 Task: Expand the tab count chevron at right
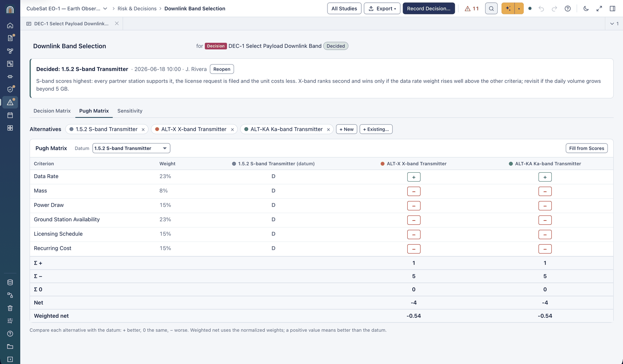pyautogui.click(x=614, y=24)
